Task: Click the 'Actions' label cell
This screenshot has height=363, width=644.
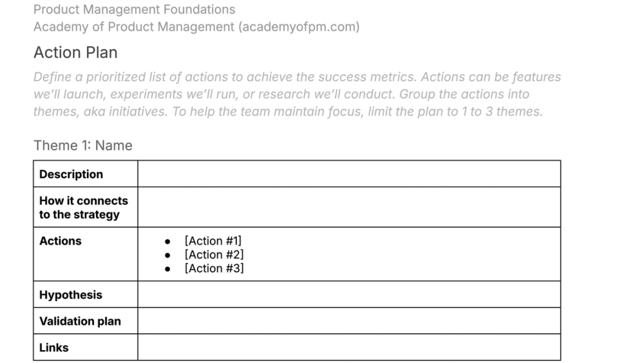Action: click(x=61, y=241)
